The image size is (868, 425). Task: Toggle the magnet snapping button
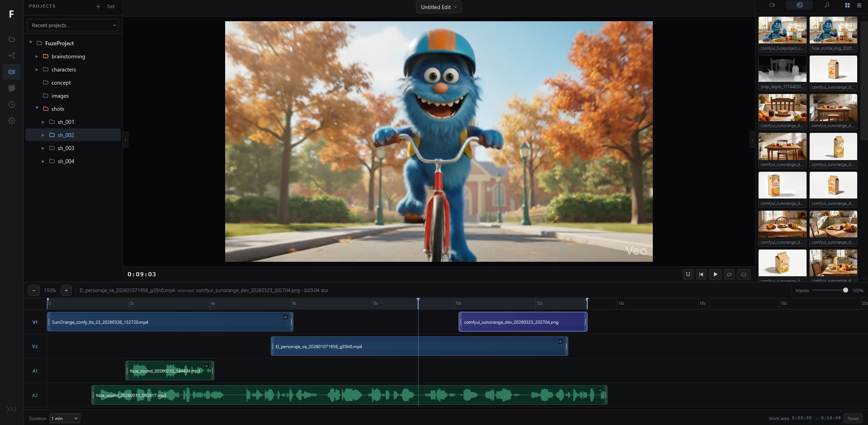point(688,274)
